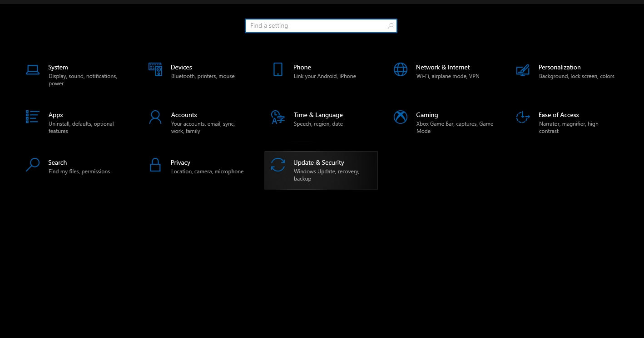The height and width of the screenshot is (338, 644).
Task: Open the Update & Security label
Action: coord(319,162)
